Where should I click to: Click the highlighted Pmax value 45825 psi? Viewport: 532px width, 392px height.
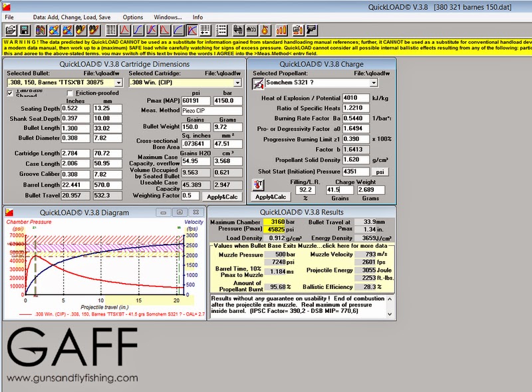tap(275, 230)
